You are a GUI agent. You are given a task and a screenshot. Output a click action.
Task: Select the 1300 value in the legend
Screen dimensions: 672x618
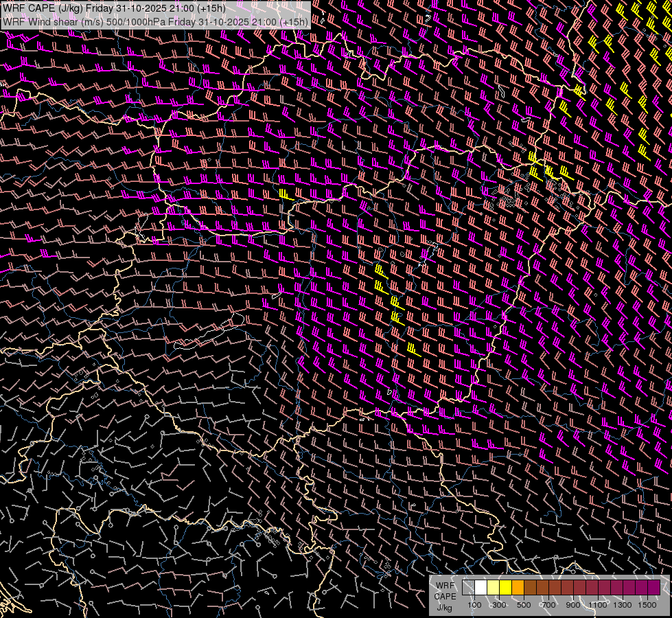(623, 605)
